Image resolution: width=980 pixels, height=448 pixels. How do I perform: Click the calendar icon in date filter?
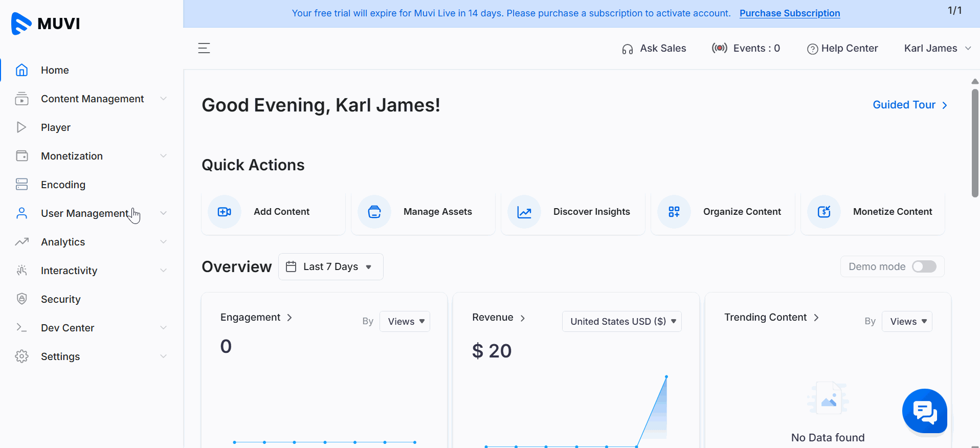[x=291, y=266]
